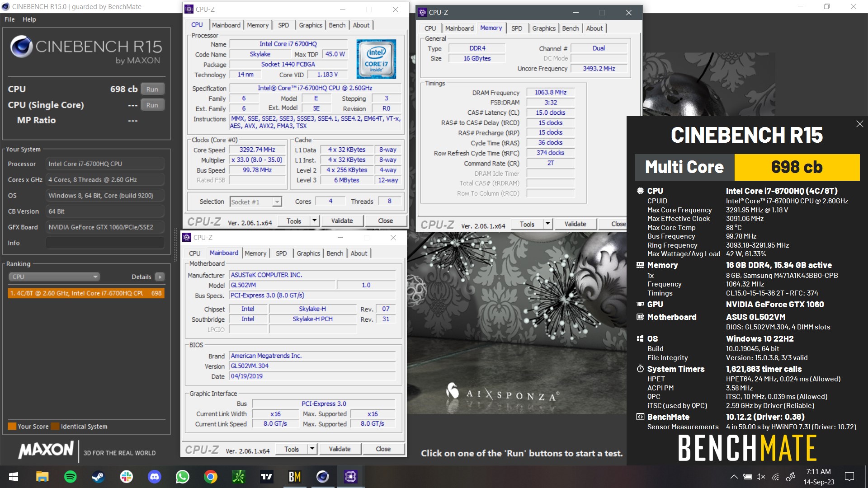Switch to CPU tab in Memory window
The image size is (868, 488).
[430, 28]
